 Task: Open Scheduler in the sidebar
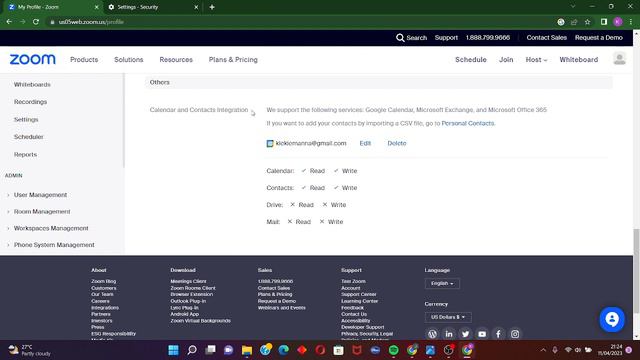tap(29, 137)
